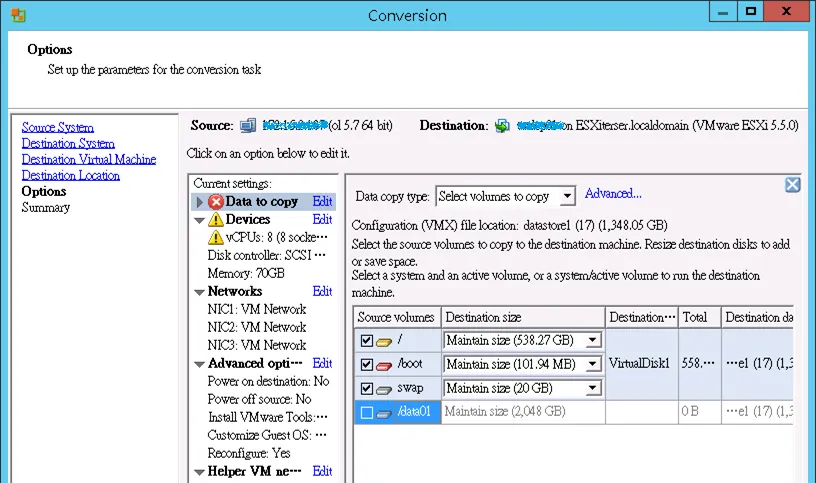Image resolution: width=816 pixels, height=483 pixels.
Task: Collapse the Advanced options section
Action: coord(199,364)
